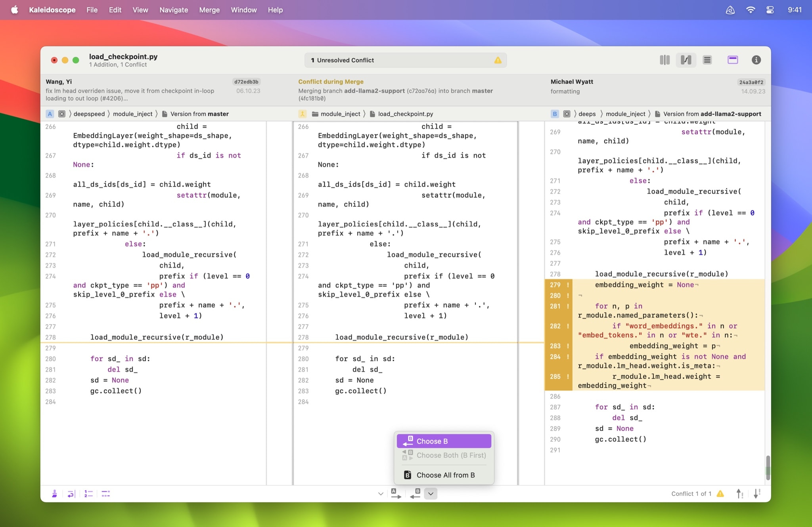
Task: Open the Navigate menu
Action: (173, 9)
